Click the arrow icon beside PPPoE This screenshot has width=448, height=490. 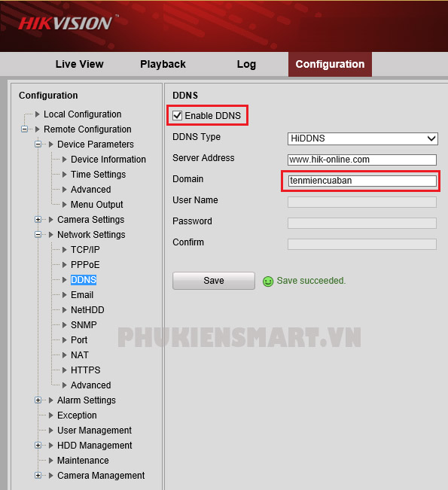65,265
